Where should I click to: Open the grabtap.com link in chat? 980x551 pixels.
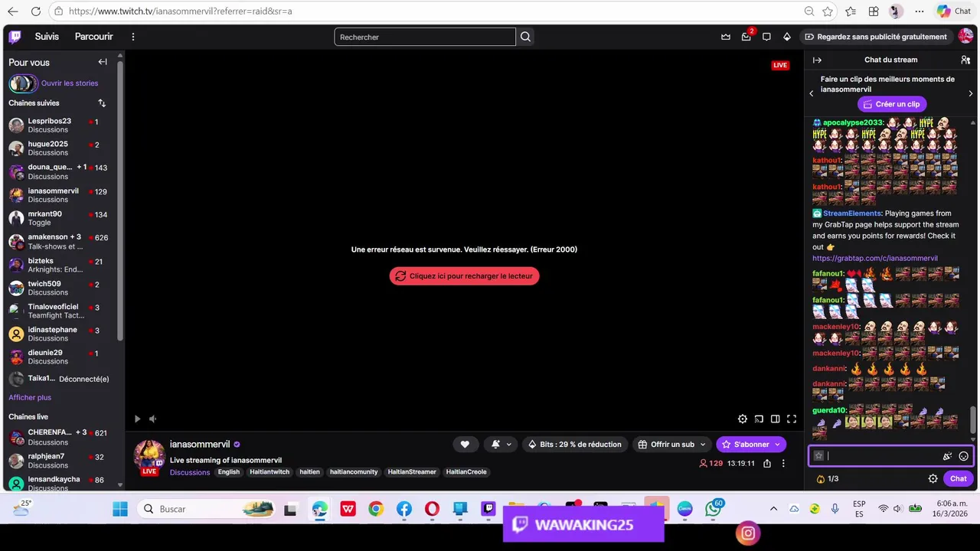(875, 259)
